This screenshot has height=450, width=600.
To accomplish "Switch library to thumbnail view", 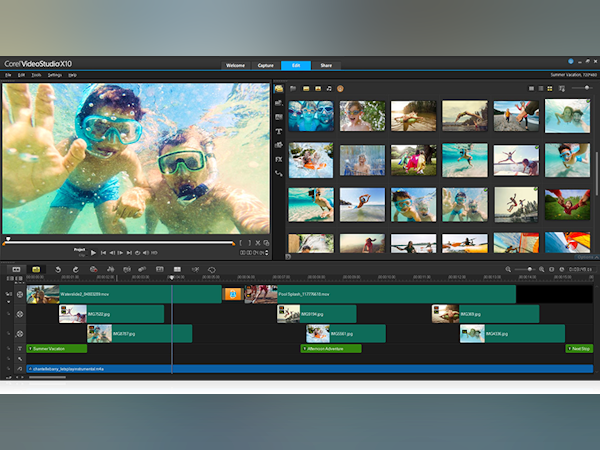I will (x=550, y=88).
